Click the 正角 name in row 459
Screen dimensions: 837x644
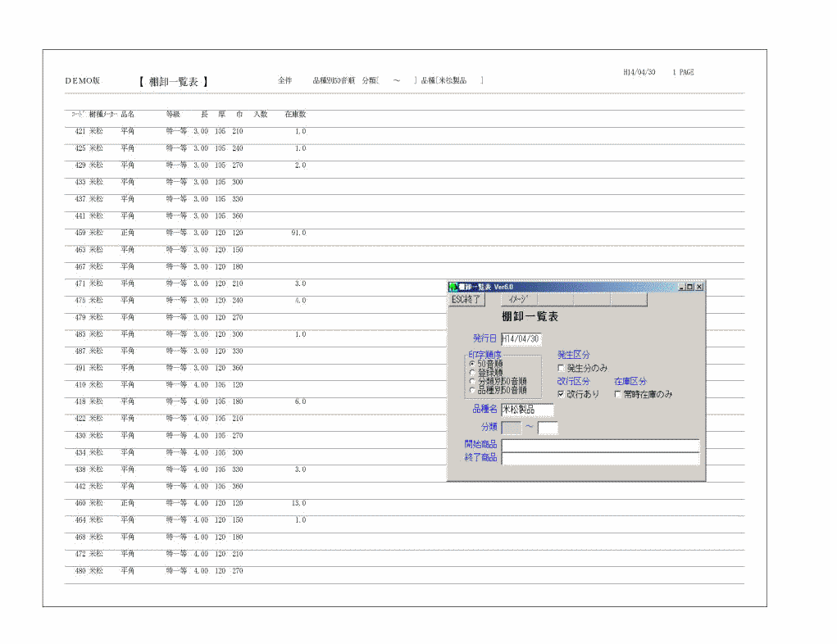point(128,233)
